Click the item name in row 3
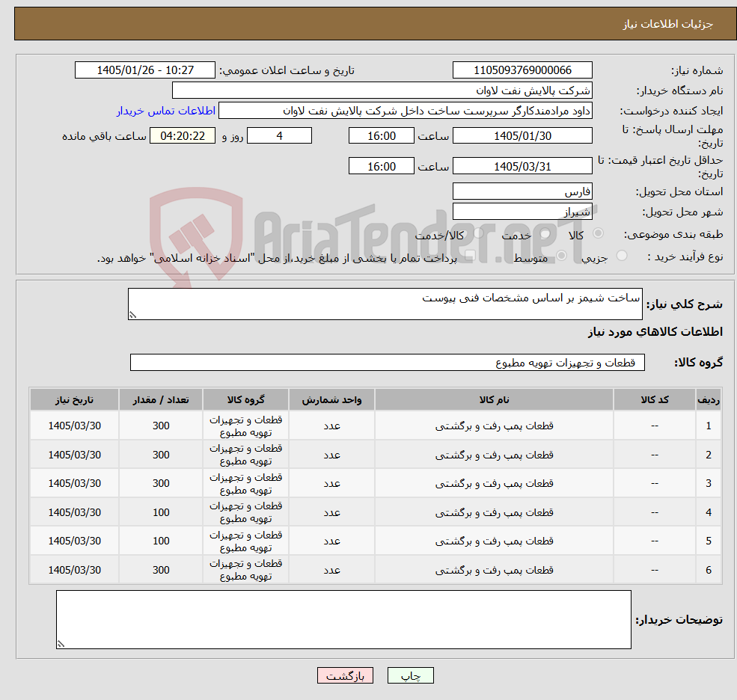Screen dimensions: 737x700 (494, 483)
